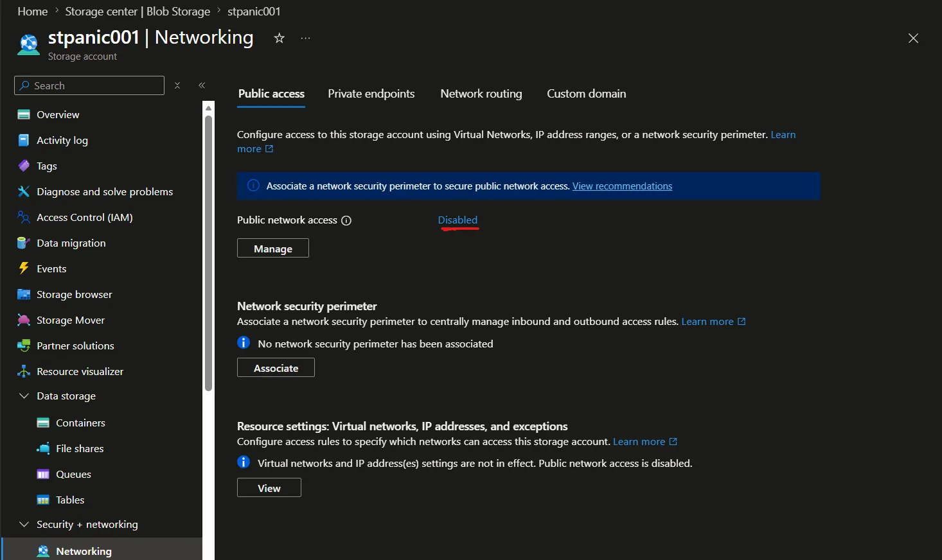This screenshot has height=560, width=942.
Task: Click the info icon beside 'Virtual networks and IP'
Action: (x=244, y=462)
